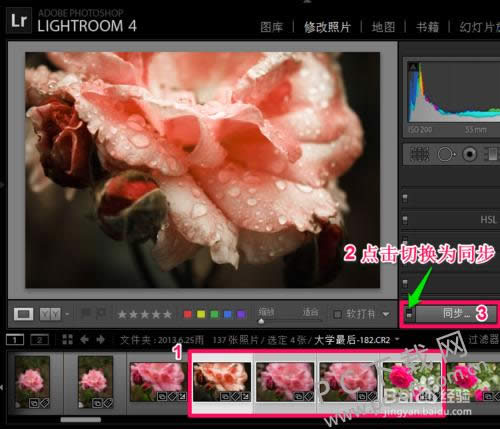Apply the green color label
500x429 pixels.
pyautogui.click(x=214, y=314)
